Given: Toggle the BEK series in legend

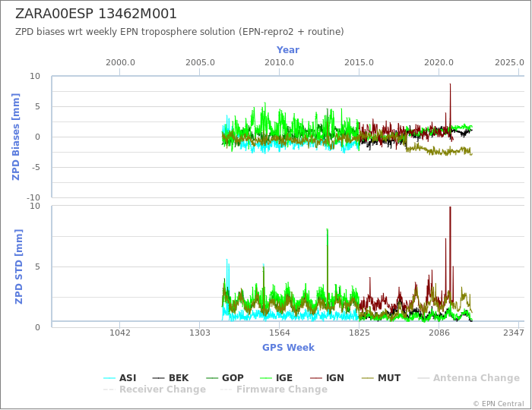Looking at the screenshot, I should click(x=171, y=378).
